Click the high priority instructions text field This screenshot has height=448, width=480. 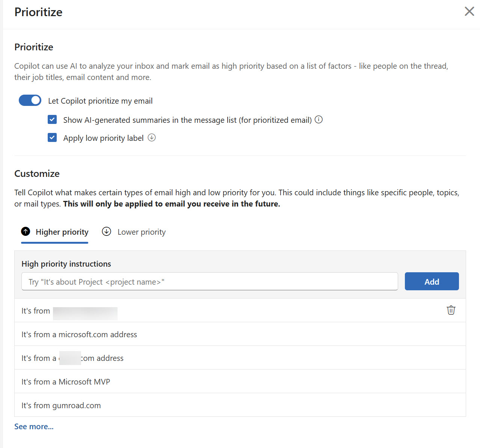point(210,281)
